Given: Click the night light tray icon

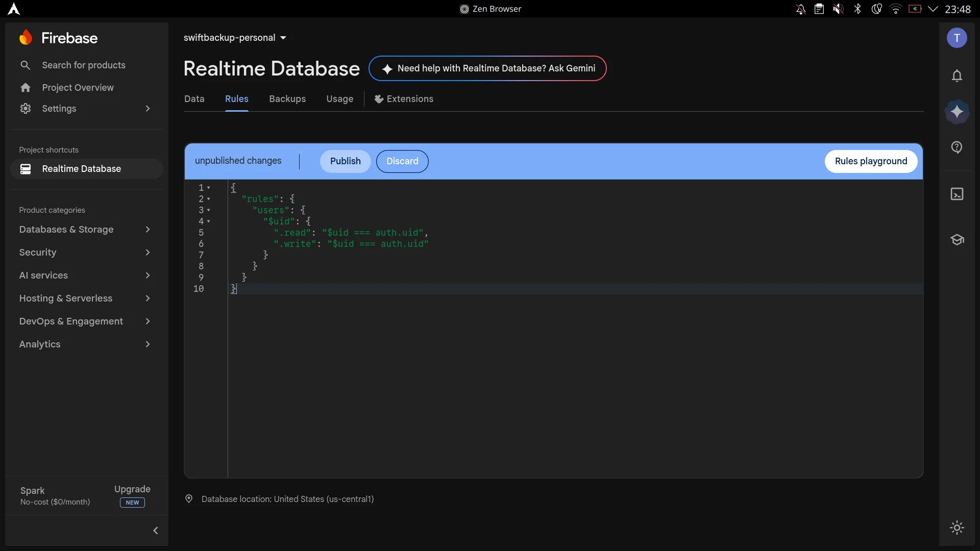Looking at the screenshot, I should [876, 9].
